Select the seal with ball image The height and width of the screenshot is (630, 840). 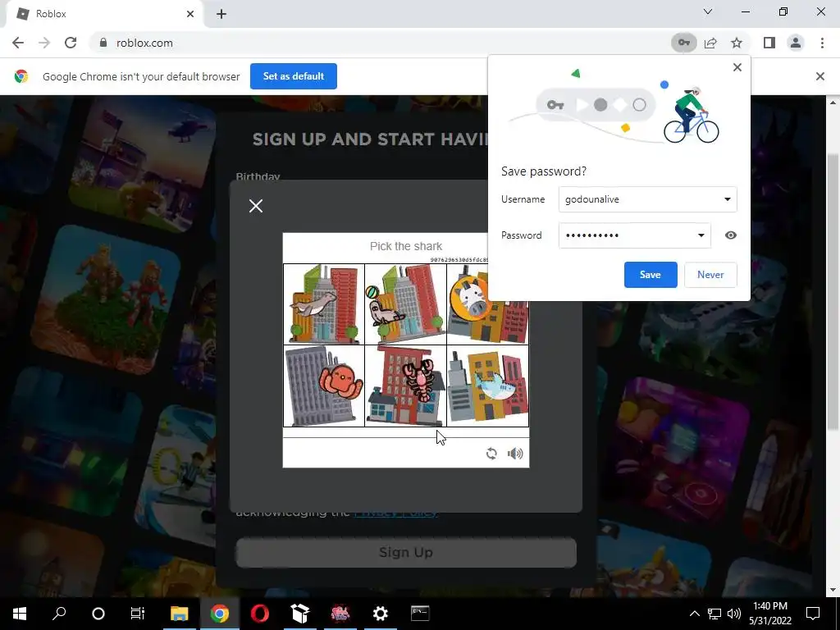[x=405, y=304]
